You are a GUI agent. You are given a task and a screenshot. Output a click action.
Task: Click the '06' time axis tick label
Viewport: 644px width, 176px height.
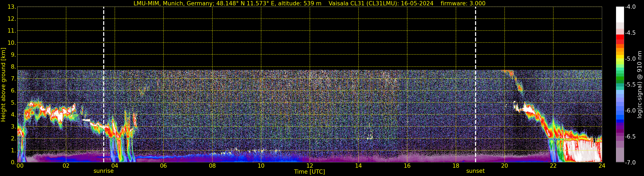coord(163,166)
